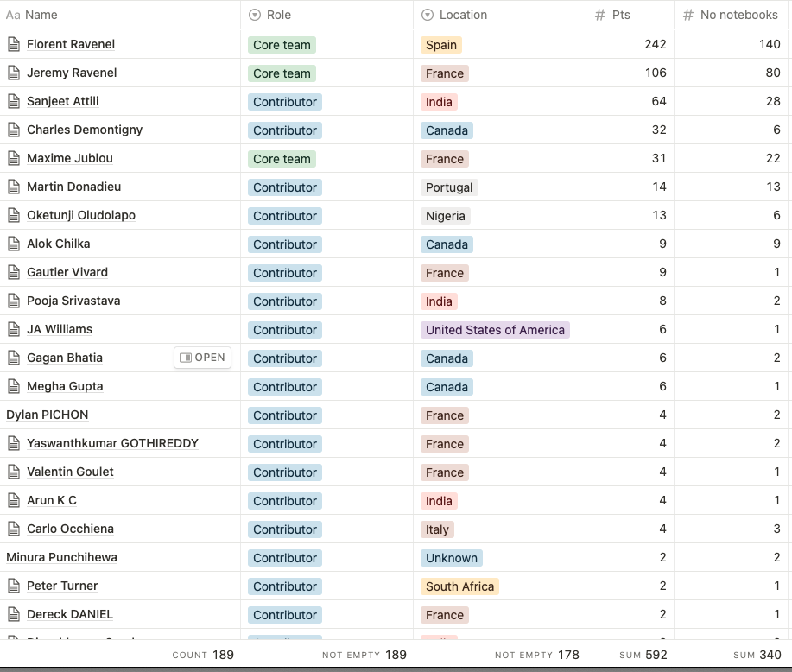Screen dimensions: 792x672
Task: Open the Jeremy Ravenel page link
Action: coord(72,73)
